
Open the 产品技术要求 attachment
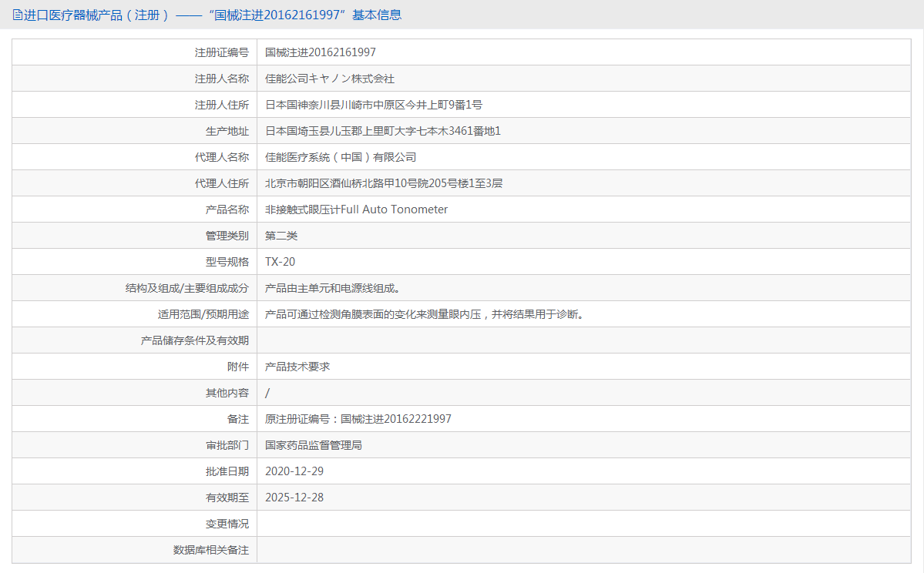point(297,367)
